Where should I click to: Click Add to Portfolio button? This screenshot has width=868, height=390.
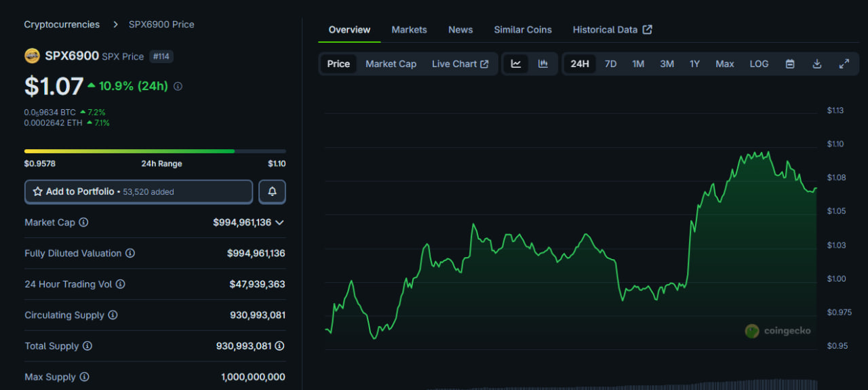138,192
